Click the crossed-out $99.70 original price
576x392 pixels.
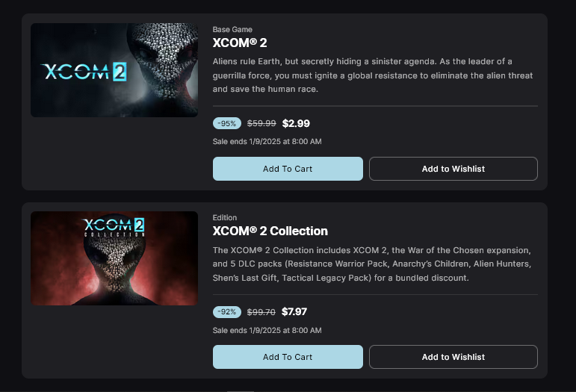261,311
